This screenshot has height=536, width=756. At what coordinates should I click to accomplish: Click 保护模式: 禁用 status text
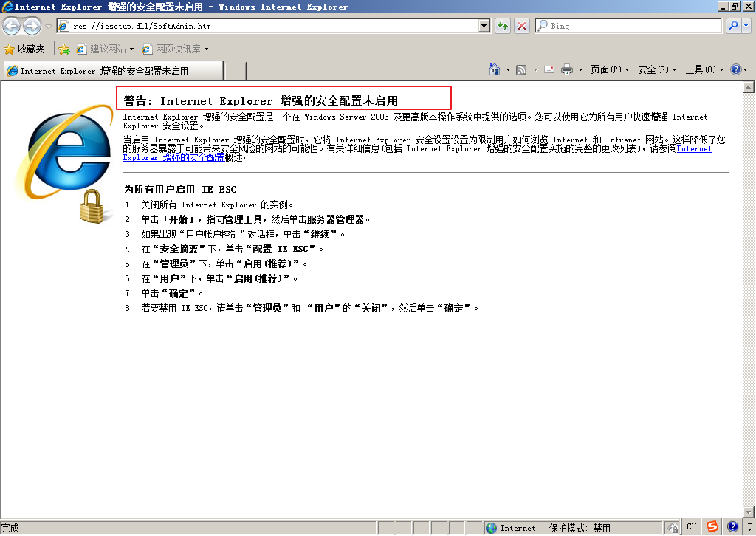coord(580,529)
